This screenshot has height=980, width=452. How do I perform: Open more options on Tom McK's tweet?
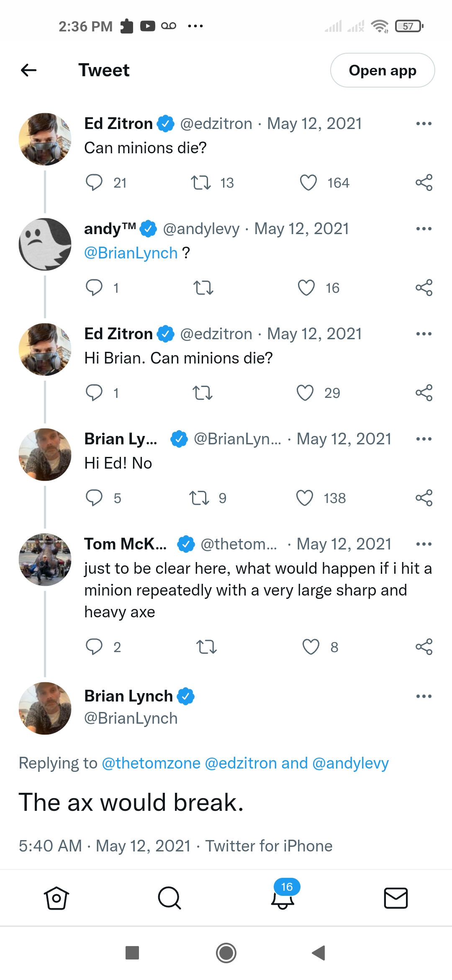(424, 544)
